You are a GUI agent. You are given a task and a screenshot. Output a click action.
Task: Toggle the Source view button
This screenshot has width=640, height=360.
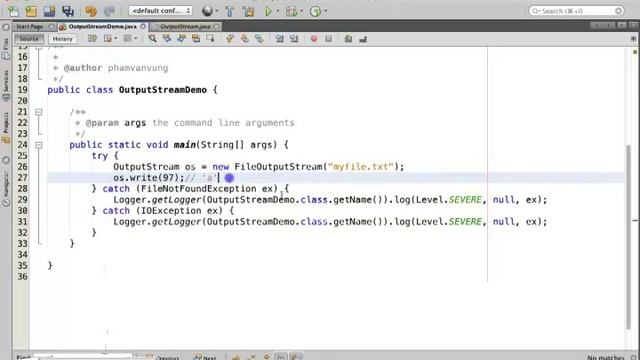[x=29, y=39]
